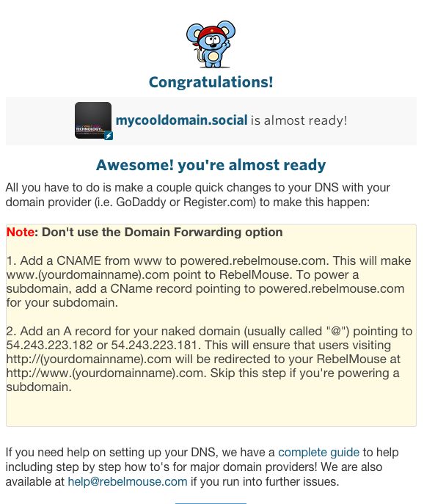Screen dimensions: 424x504
Task: Click the empty area inside the yellow note box
Action: [211, 410]
